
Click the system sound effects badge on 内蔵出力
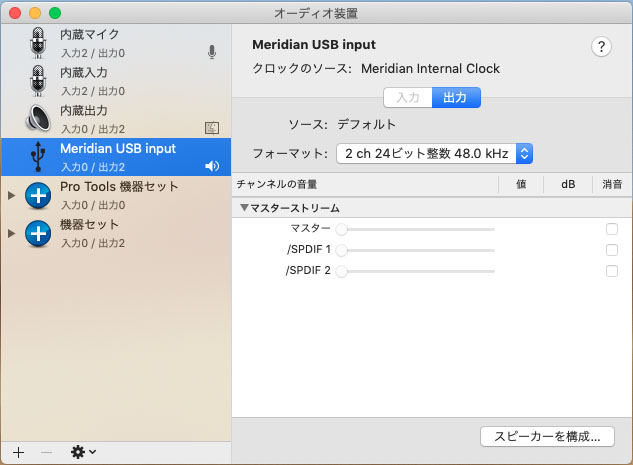(212, 128)
